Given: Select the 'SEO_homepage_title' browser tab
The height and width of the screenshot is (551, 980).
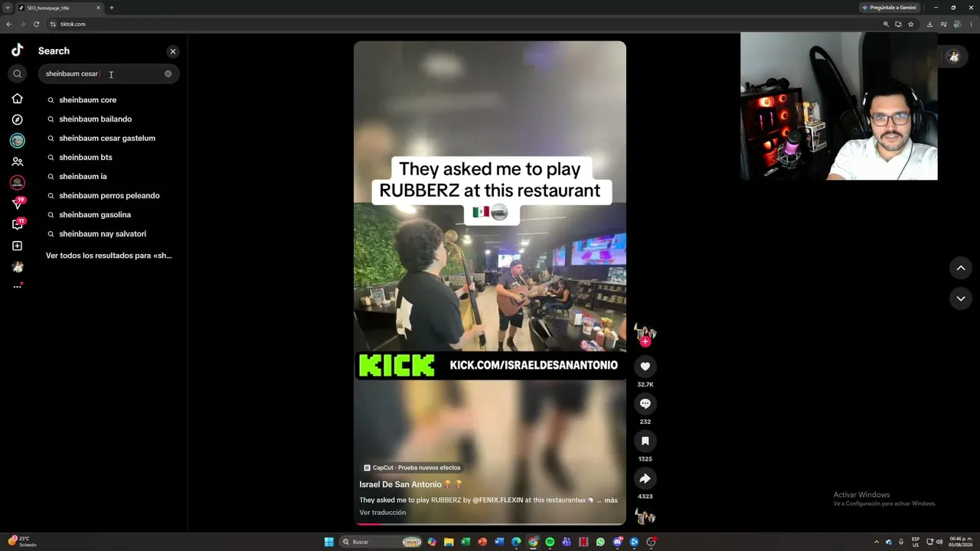Looking at the screenshot, I should (x=60, y=8).
